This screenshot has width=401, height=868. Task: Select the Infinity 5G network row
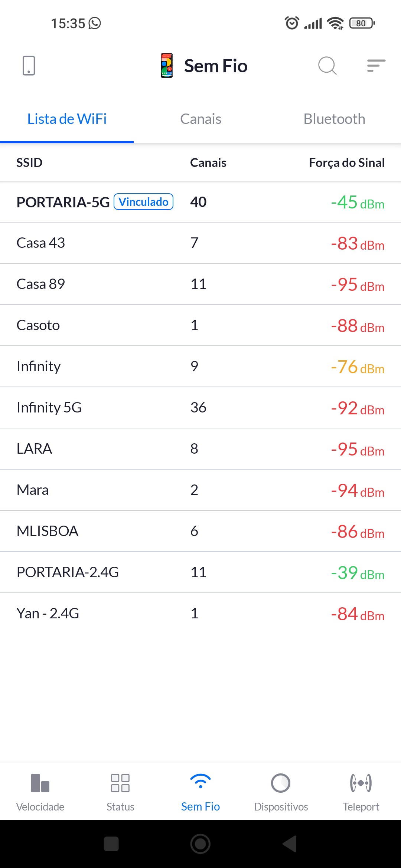200,407
